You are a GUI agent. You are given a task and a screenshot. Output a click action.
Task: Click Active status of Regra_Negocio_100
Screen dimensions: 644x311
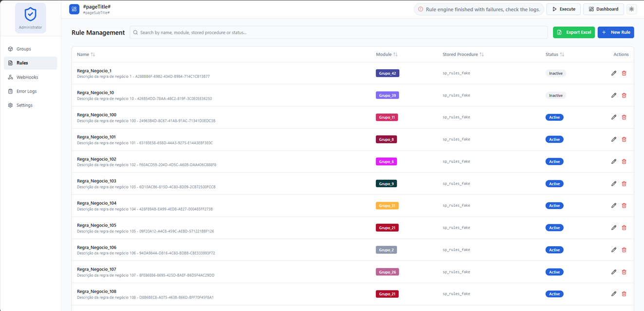554,117
